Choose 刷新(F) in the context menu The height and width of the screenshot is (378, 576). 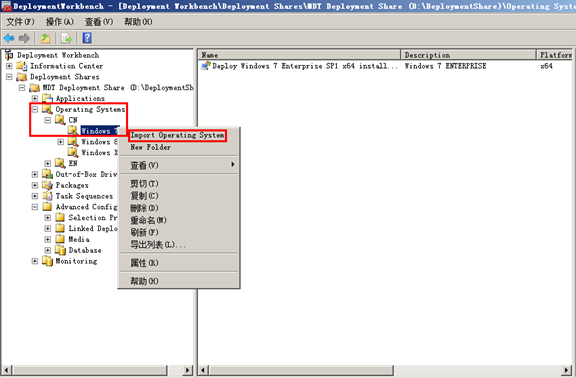[179, 232]
